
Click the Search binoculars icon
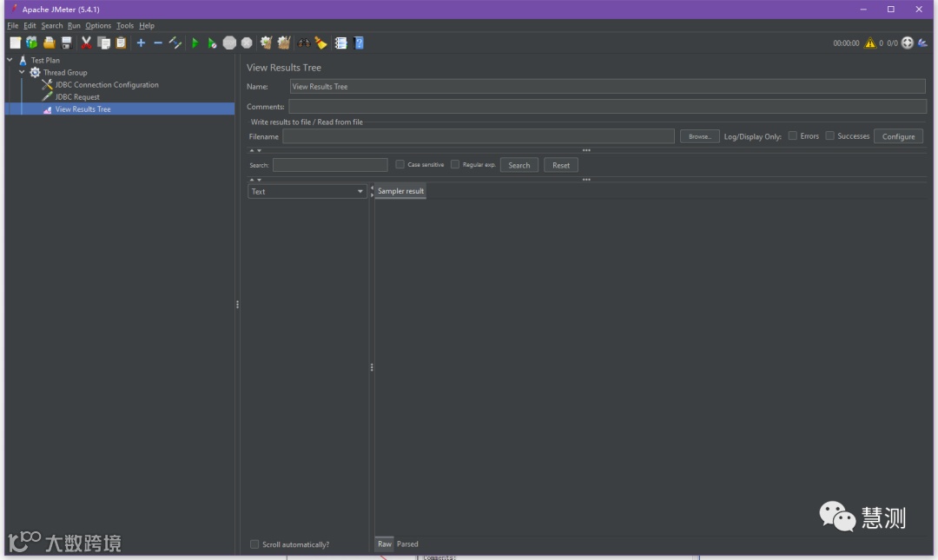tap(304, 43)
